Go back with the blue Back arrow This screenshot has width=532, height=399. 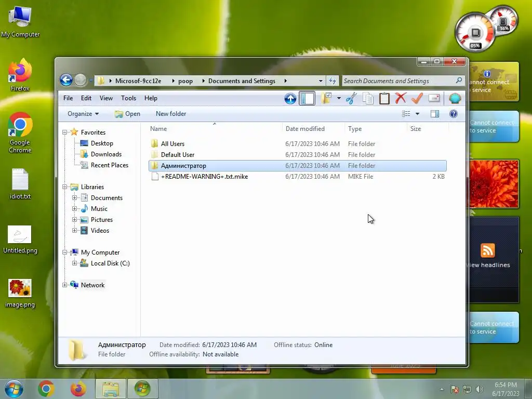[x=66, y=81]
